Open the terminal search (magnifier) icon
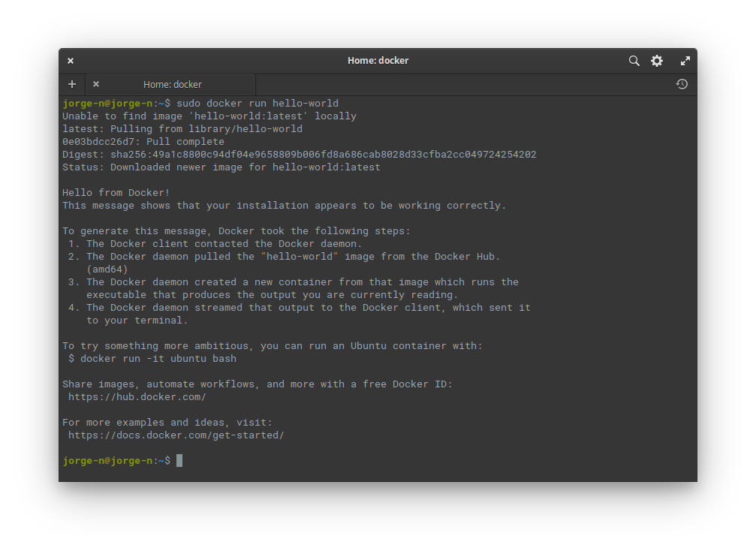Image resolution: width=756 pixels, height=551 pixels. point(634,61)
